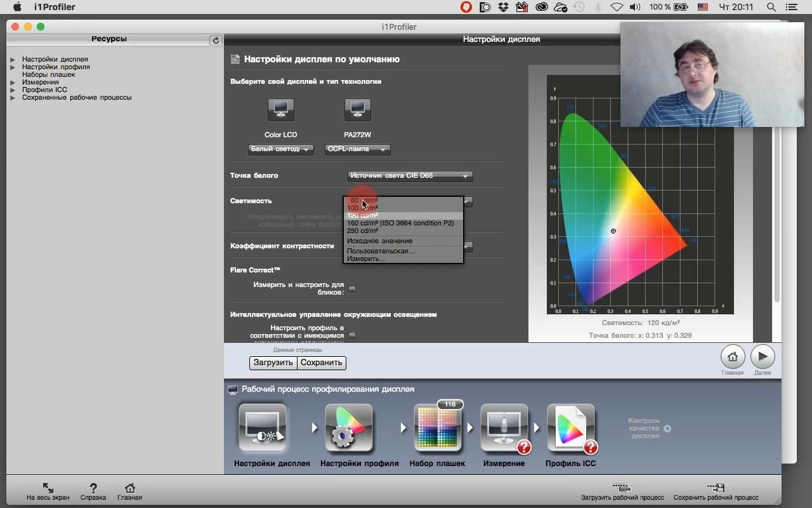Open Справка help from the bottom bar
812x508 pixels.
93,488
